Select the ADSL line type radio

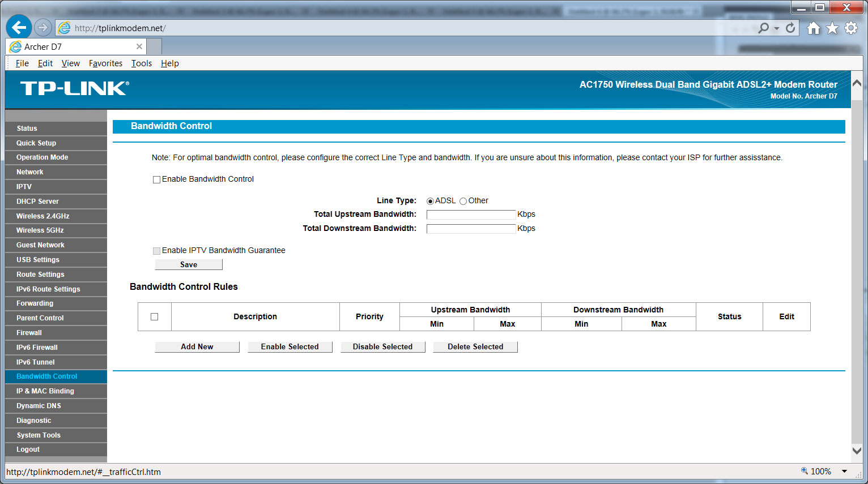[430, 201]
